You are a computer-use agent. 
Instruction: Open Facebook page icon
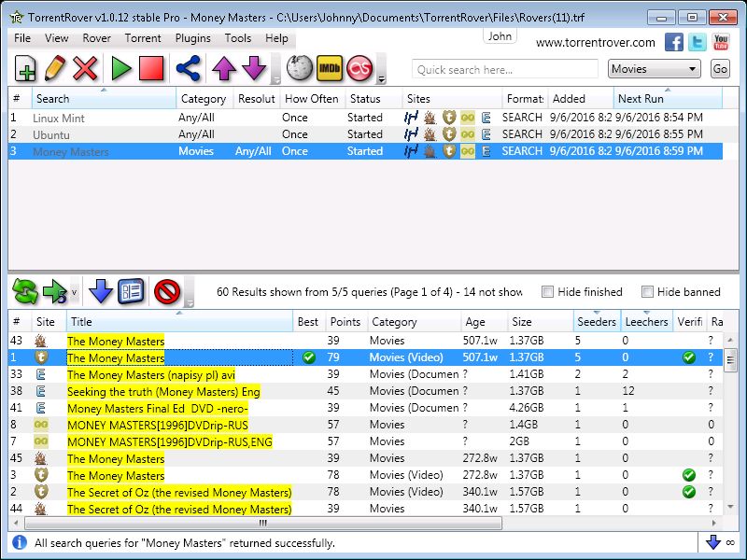673,42
